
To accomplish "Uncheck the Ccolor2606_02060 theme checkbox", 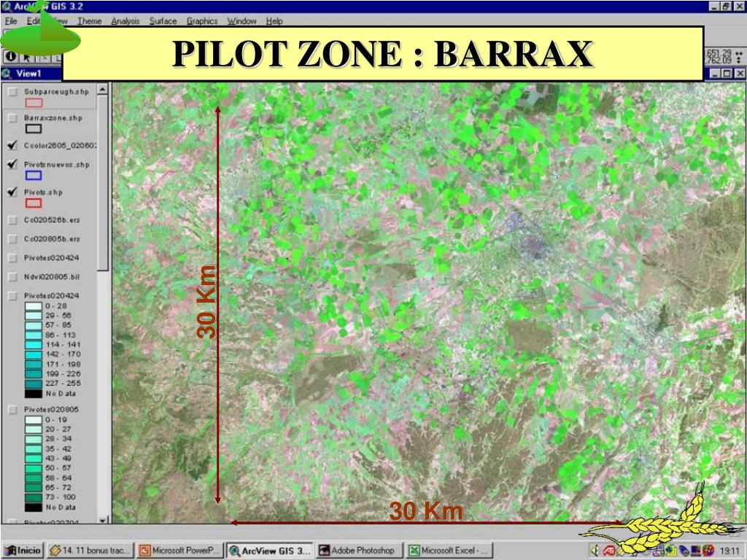I will point(13,145).
